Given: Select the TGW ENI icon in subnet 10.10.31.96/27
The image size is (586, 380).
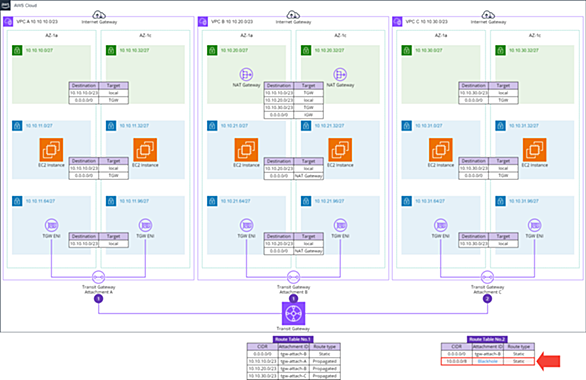Looking at the screenshot, I should coord(534,225).
